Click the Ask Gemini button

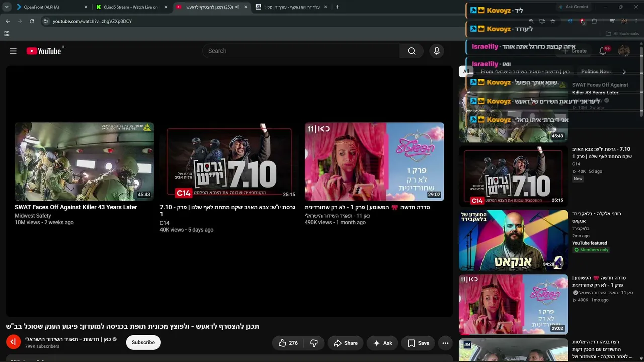[573, 7]
